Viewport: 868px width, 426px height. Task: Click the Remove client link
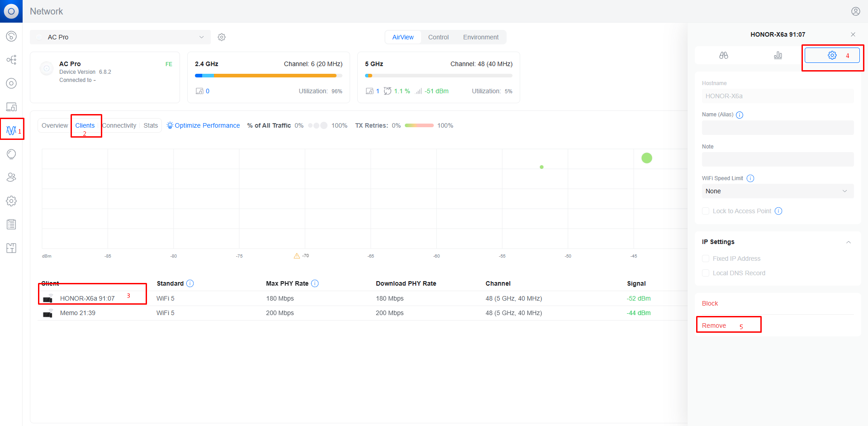[714, 325]
